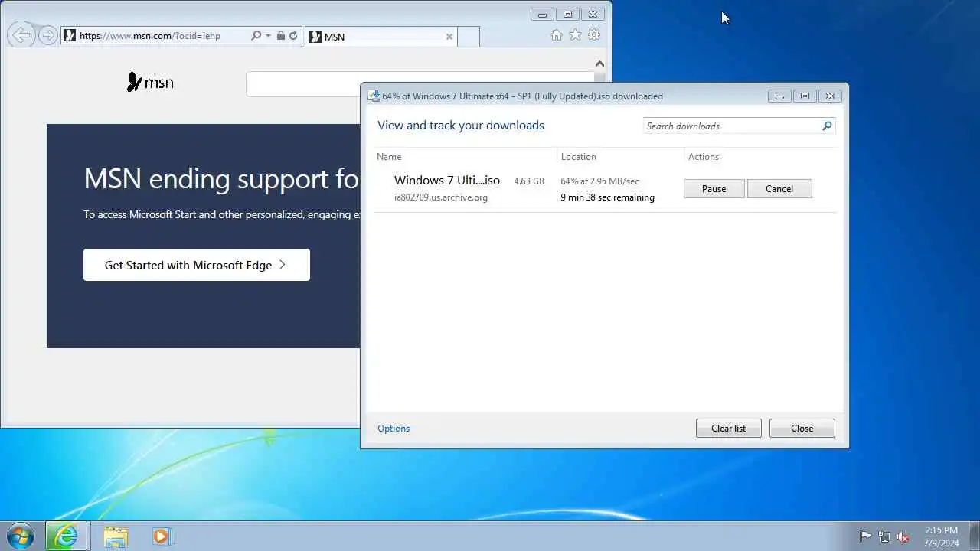Click the search magnifier in downloads window
This screenshot has width=980, height=551.
827,126
